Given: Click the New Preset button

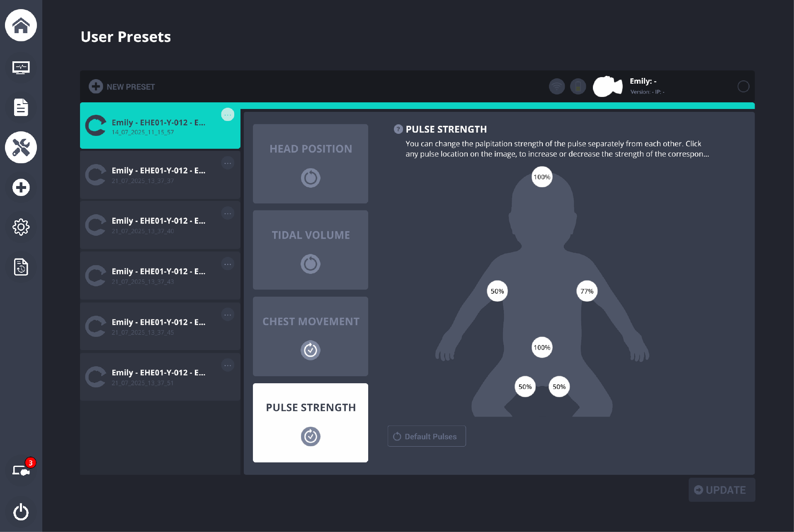Looking at the screenshot, I should (122, 87).
